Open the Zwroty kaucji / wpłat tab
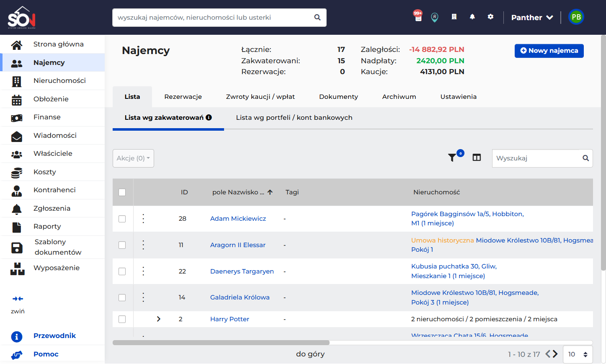Image resolution: width=606 pixels, height=364 pixels. point(260,97)
